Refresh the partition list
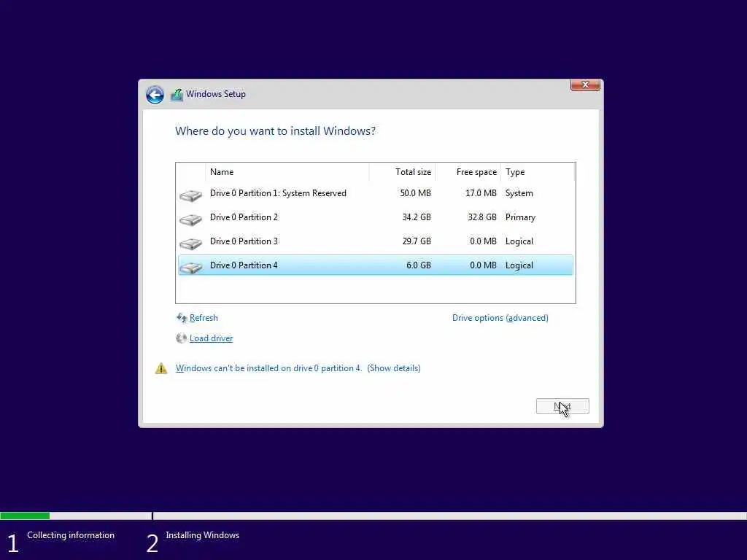This screenshot has width=747, height=560. click(x=204, y=318)
